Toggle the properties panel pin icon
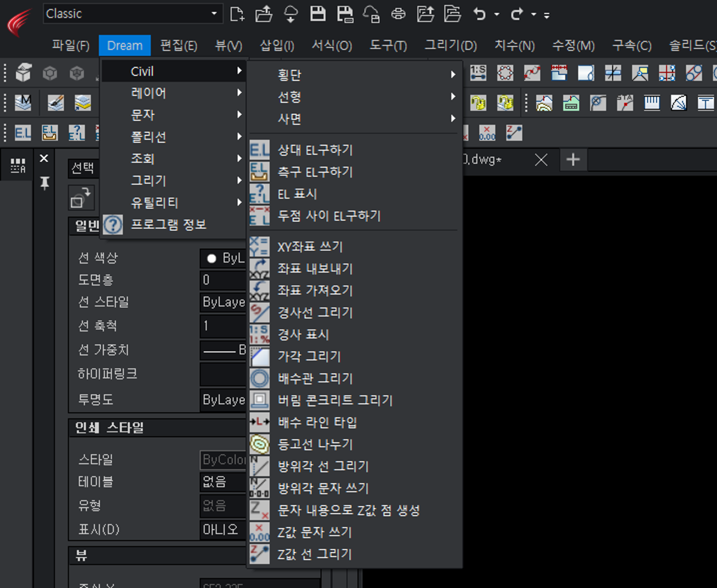The image size is (717, 588). (44, 183)
